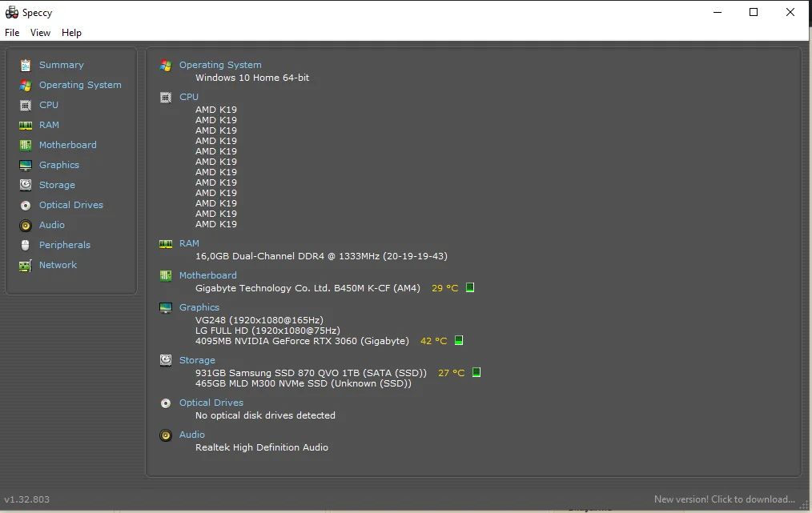The image size is (812, 513).
Task: Click the RAM heading link in summary
Action: [189, 243]
